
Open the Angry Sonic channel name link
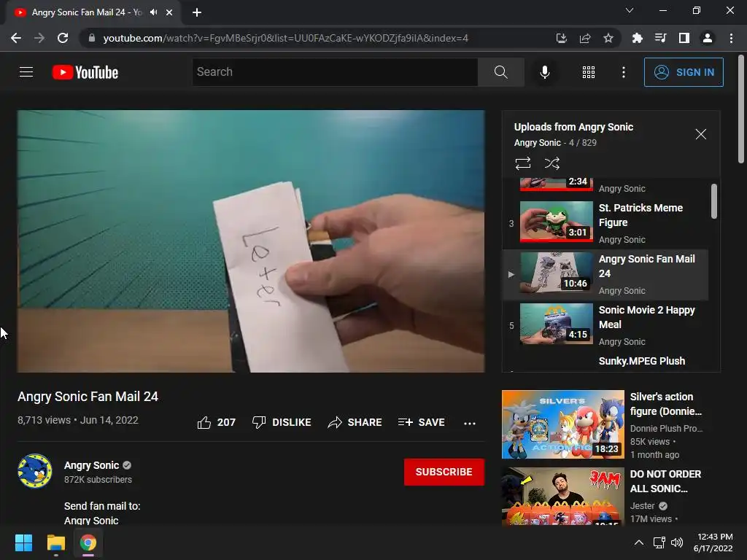(x=91, y=465)
